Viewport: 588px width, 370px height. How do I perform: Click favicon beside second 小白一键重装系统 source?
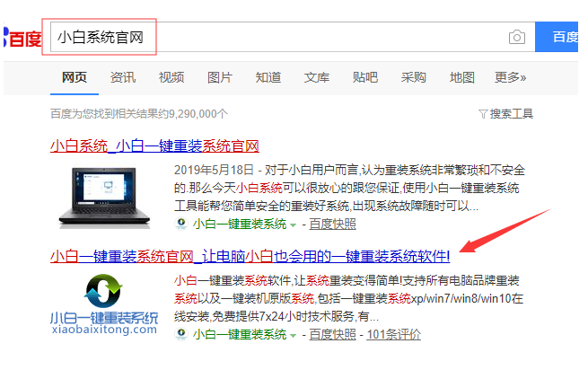(x=181, y=334)
